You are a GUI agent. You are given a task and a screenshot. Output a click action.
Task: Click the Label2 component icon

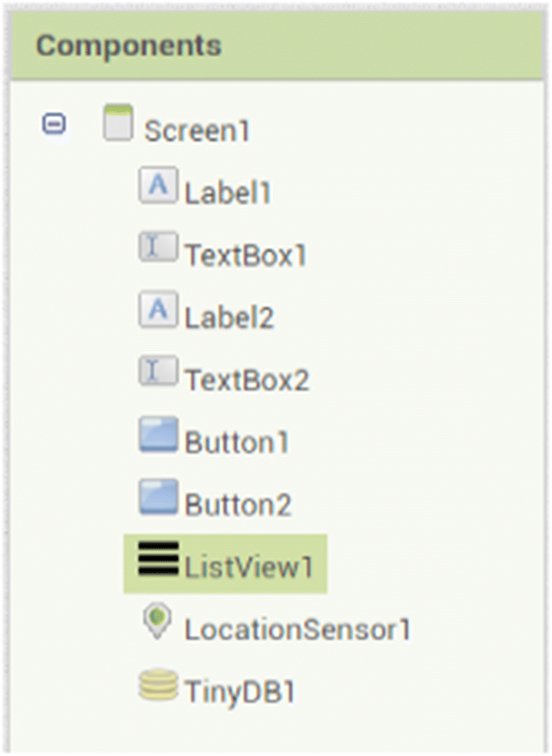pyautogui.click(x=156, y=309)
